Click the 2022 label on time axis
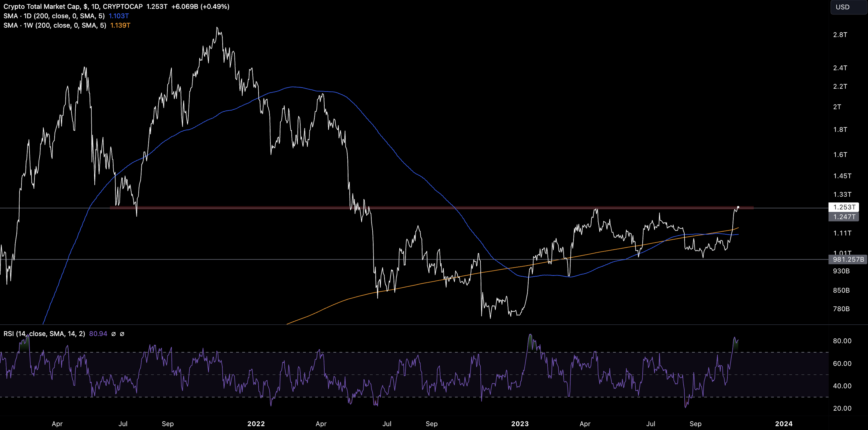This screenshot has height=430, width=868. 256,424
